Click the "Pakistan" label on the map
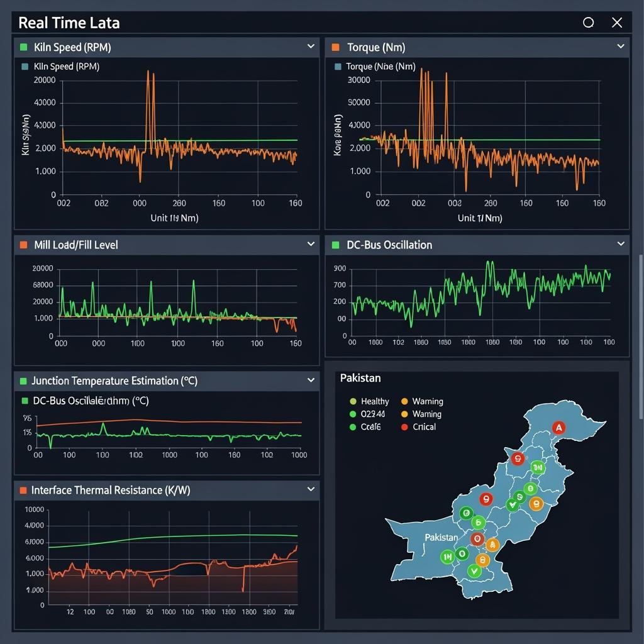The width and height of the screenshot is (644, 644). [x=441, y=538]
